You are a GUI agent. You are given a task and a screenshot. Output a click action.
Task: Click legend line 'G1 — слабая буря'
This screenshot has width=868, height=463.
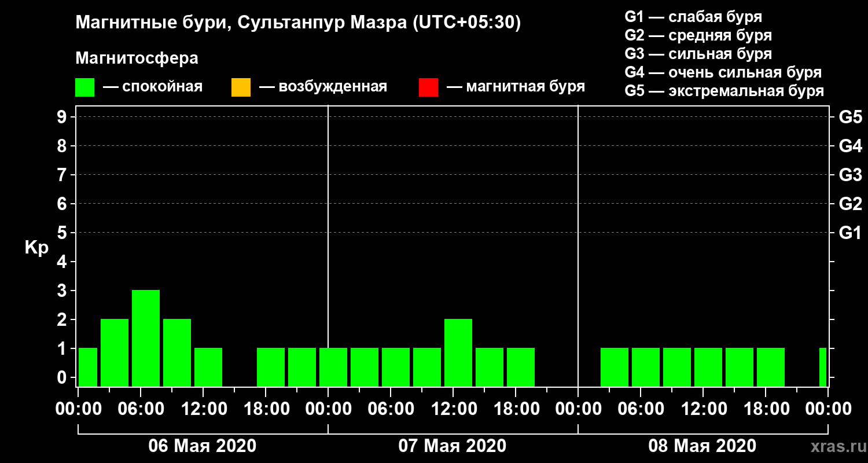693,16
